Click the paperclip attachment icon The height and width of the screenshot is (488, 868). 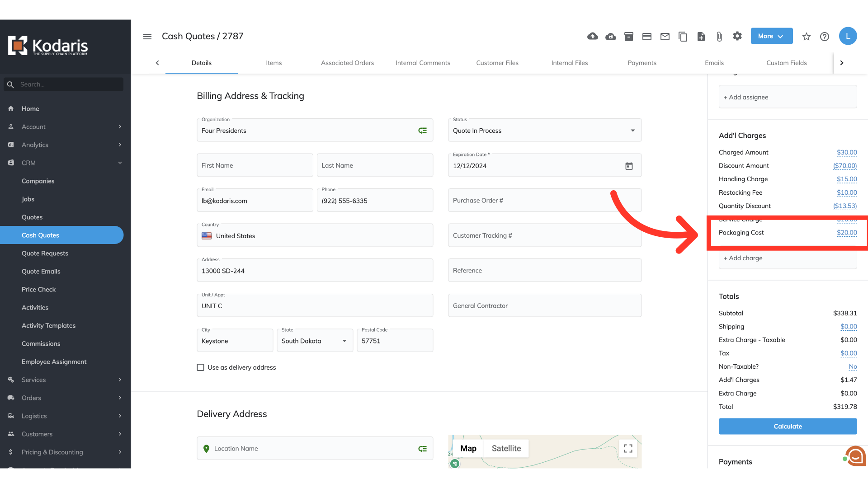coord(719,36)
